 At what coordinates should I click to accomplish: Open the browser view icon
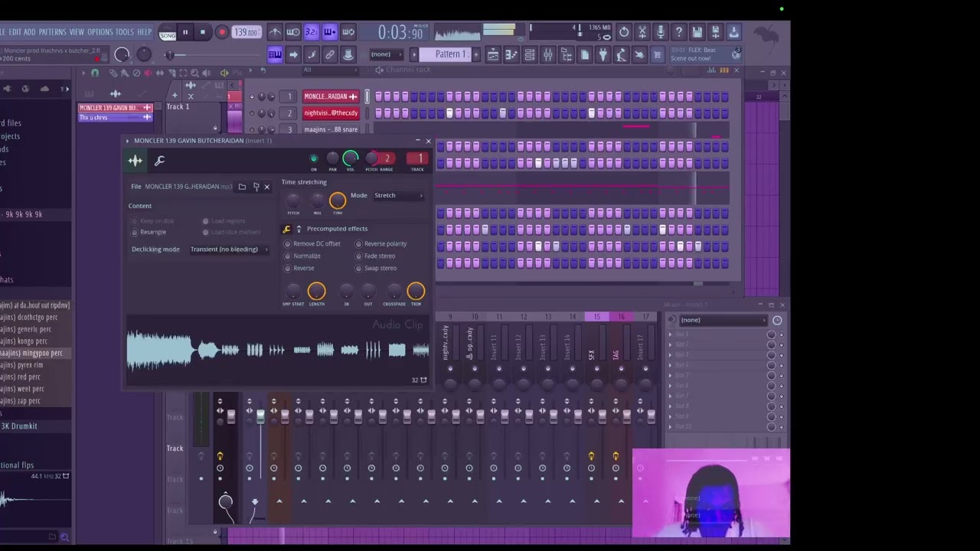pyautogui.click(x=567, y=55)
